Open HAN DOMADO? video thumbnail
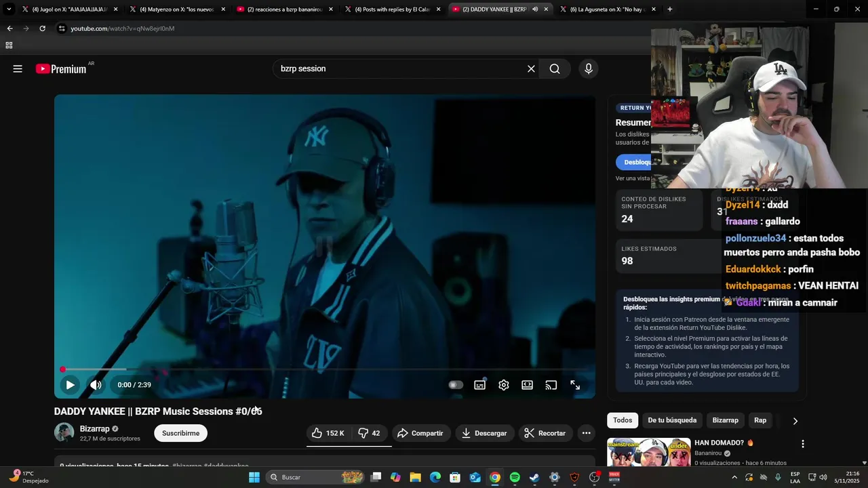Screen dimensions: 868x488 click(648, 453)
